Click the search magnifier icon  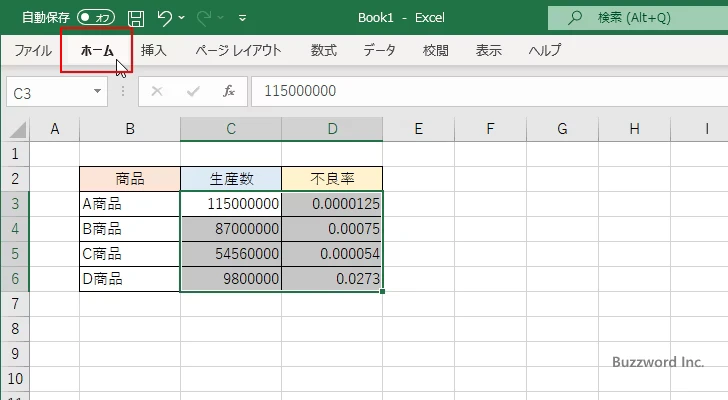tap(575, 18)
